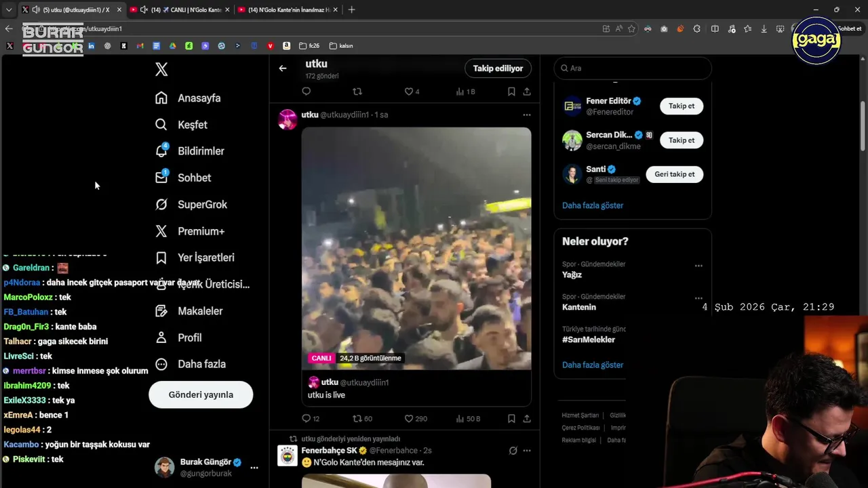
Task: Open the Yağız trending topic
Action: click(x=572, y=274)
